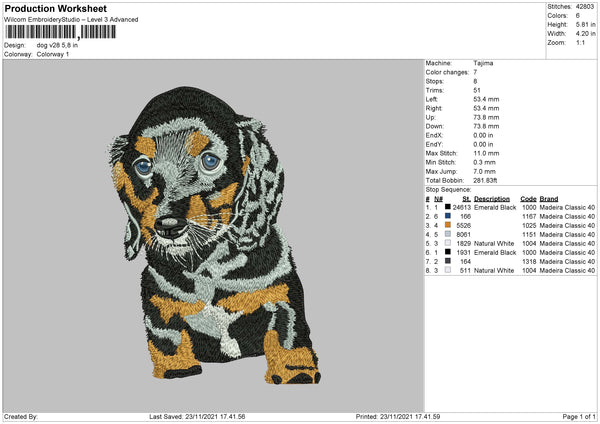This screenshot has width=600, height=424.
Task: Click the dog embroidery design preview
Action: pyautogui.click(x=213, y=235)
